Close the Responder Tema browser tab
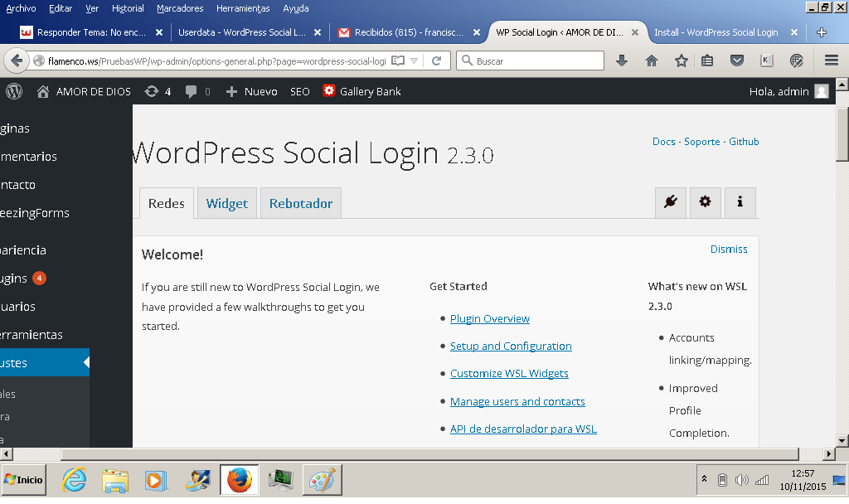This screenshot has height=504, width=849. coord(159,32)
